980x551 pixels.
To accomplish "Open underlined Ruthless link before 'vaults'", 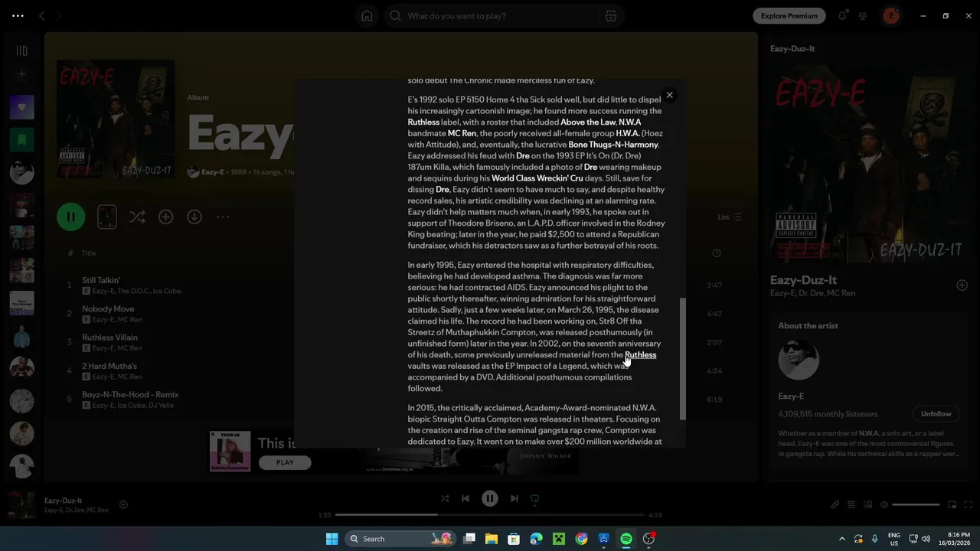I will [640, 355].
